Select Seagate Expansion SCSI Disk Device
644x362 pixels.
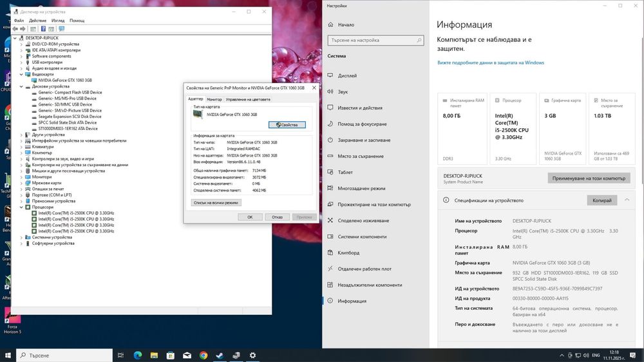click(70, 117)
